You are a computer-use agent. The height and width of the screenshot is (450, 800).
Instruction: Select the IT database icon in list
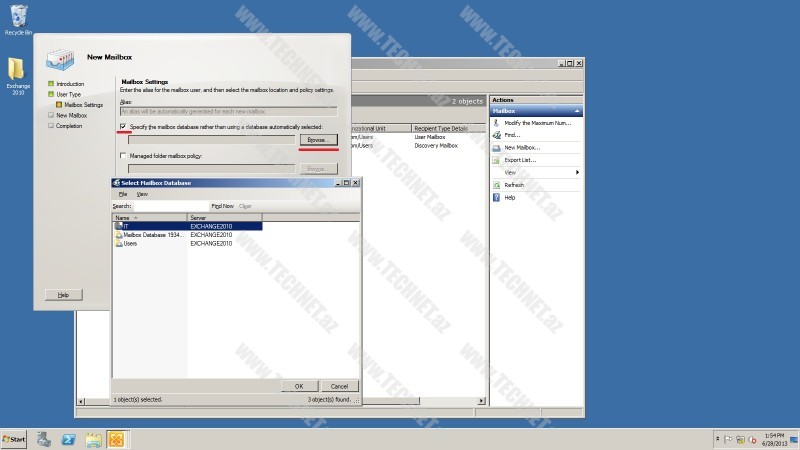click(x=119, y=226)
